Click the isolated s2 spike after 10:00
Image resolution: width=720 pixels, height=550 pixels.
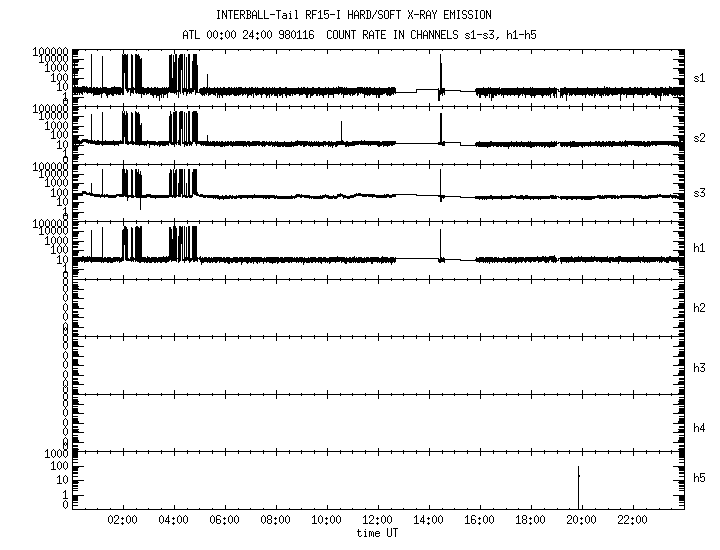[x=341, y=132]
